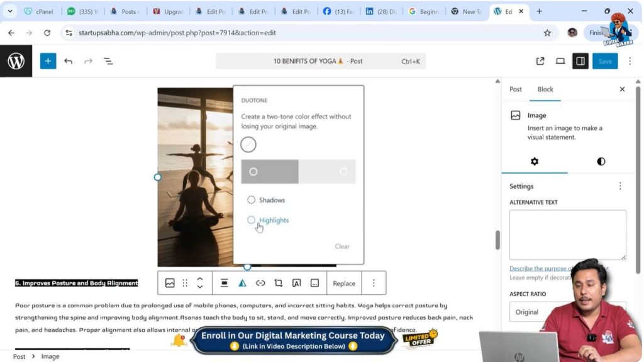The height and width of the screenshot is (362, 644).
Task: Close the settings sidebar
Action: pos(622,89)
